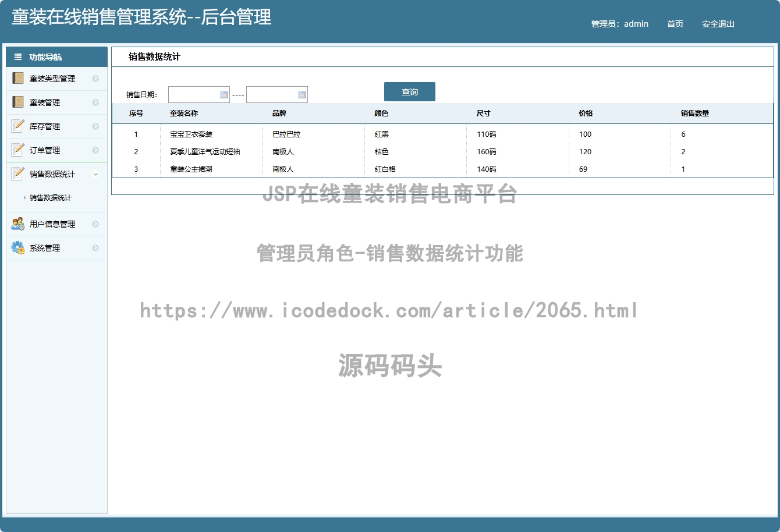Viewport: 780px width, 532px height.
Task: Expand 童装类型管理 using its arrow
Action: click(x=95, y=79)
